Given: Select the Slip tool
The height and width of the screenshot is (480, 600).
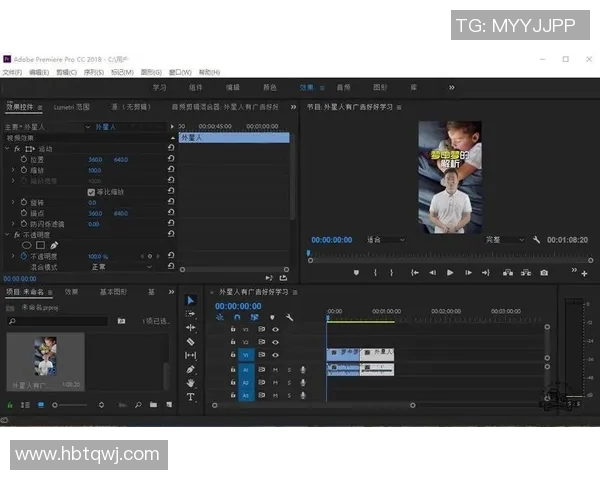Looking at the screenshot, I should tap(191, 356).
